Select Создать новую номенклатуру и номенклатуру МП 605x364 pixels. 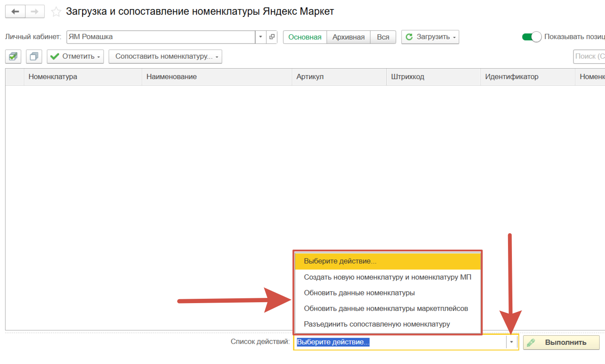pyautogui.click(x=387, y=277)
